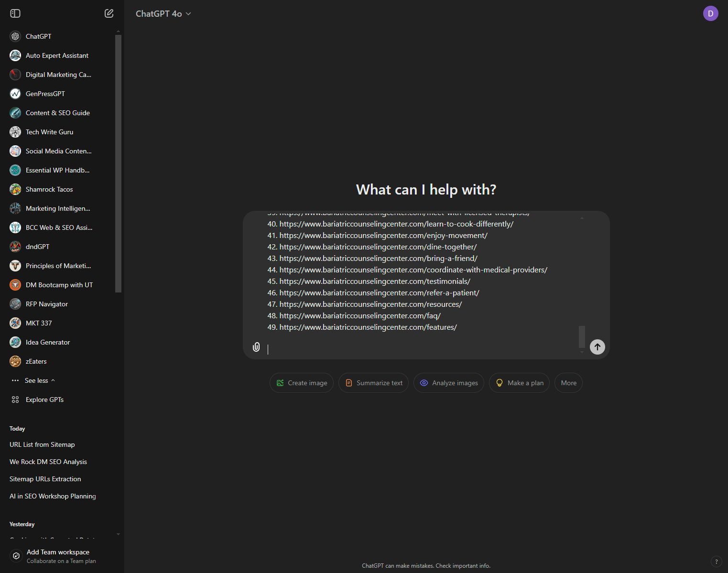The height and width of the screenshot is (573, 728).
Task: Click the Create image suggestion
Action: [302, 383]
